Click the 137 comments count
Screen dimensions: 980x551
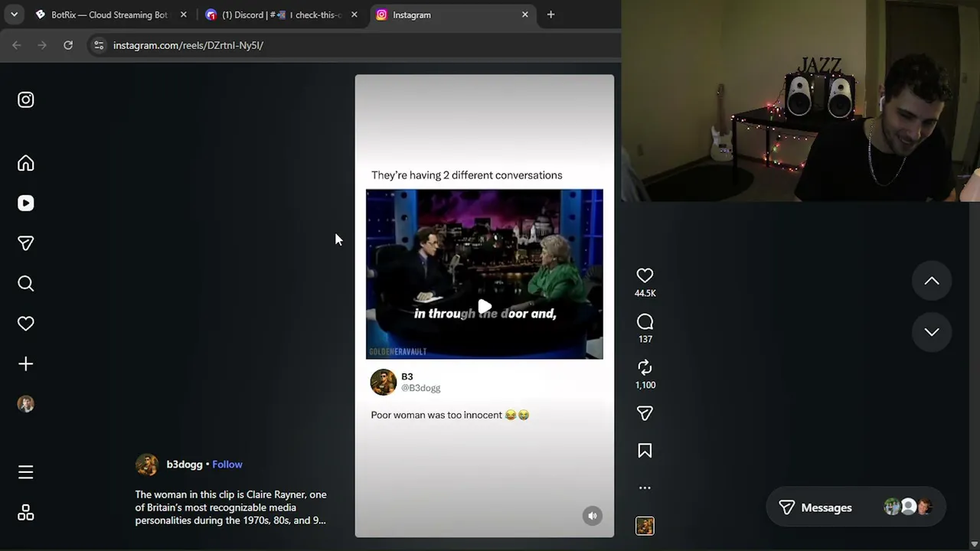[645, 339]
